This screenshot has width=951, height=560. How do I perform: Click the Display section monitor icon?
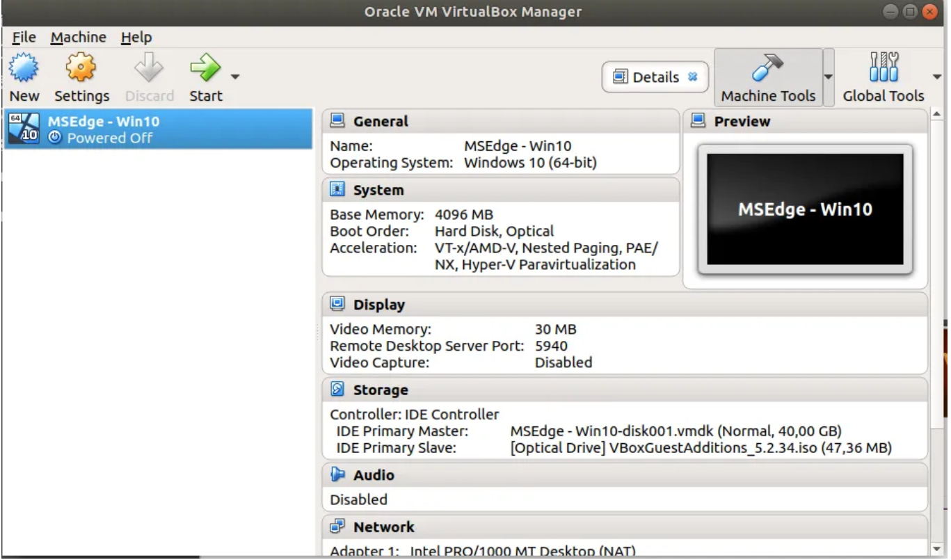pyautogui.click(x=337, y=304)
